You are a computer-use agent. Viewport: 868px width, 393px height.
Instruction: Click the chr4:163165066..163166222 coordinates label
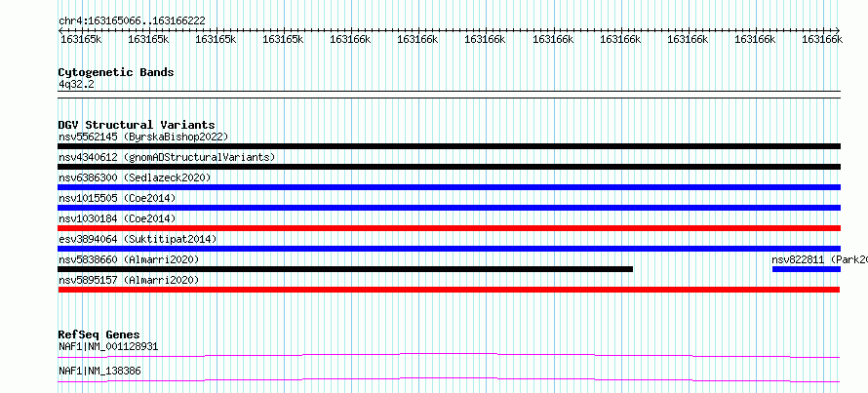[132, 20]
